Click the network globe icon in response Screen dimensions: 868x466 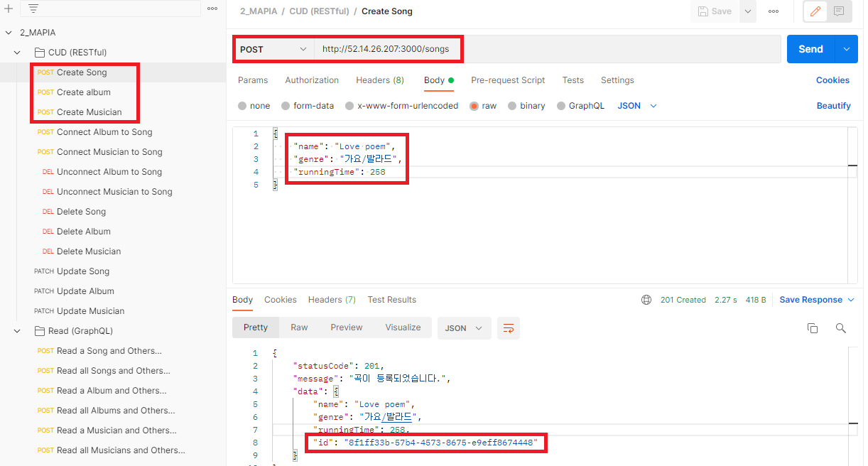[646, 300]
